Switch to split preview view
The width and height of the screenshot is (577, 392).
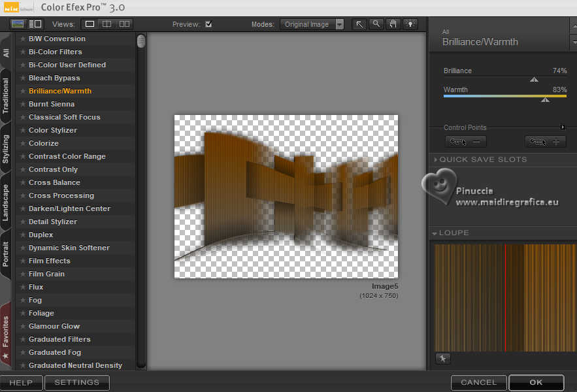107,24
